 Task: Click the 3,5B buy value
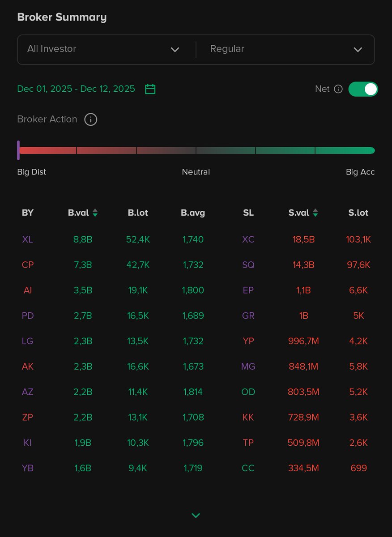pyautogui.click(x=83, y=290)
